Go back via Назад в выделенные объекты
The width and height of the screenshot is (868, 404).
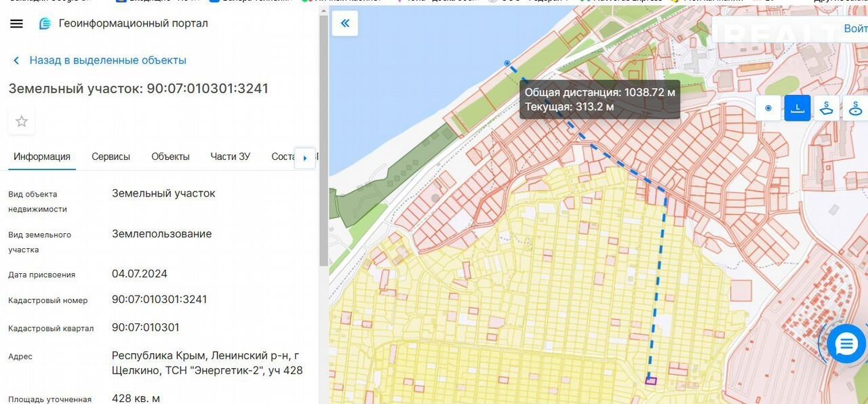tap(107, 60)
